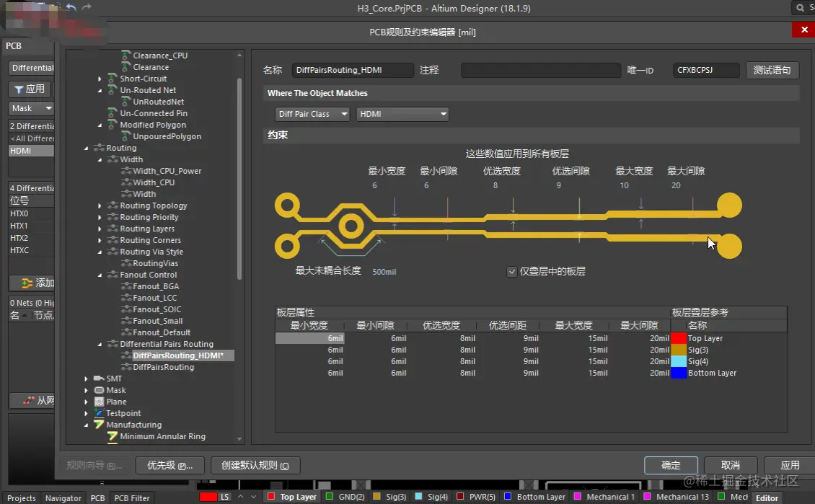Screen dimensions: 815x504
Task: Click the Short-Circuit rule icon
Action: (x=113, y=78)
